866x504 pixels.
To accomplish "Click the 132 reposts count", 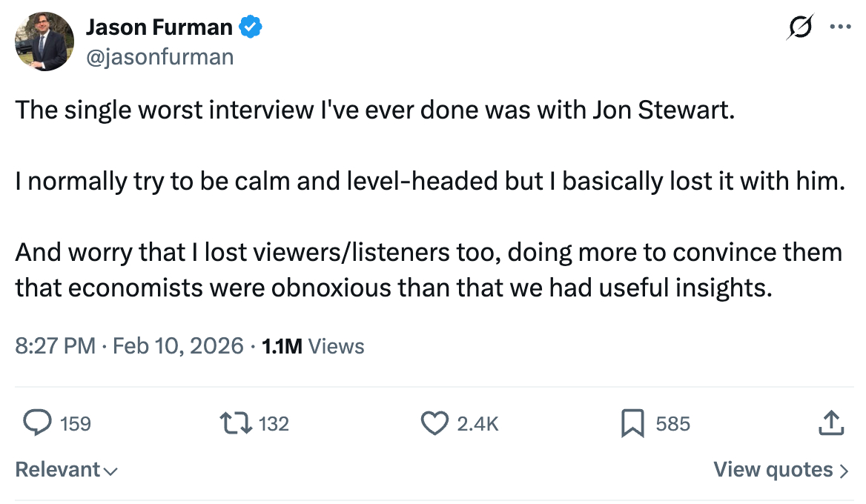I will [274, 424].
